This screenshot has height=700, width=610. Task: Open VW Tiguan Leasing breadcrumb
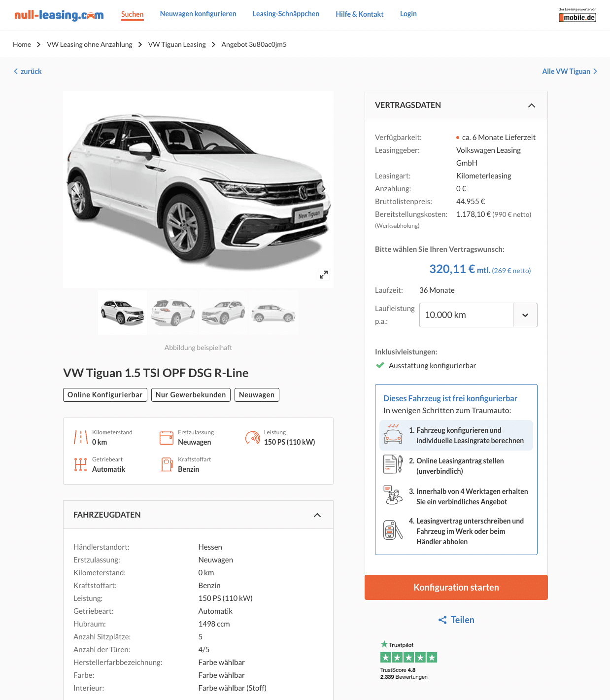pos(177,44)
